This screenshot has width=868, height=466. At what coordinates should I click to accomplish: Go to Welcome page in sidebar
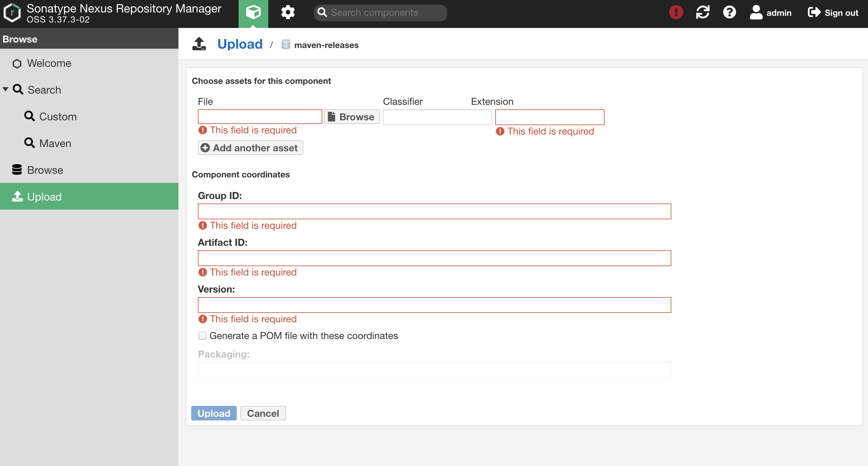(49, 63)
